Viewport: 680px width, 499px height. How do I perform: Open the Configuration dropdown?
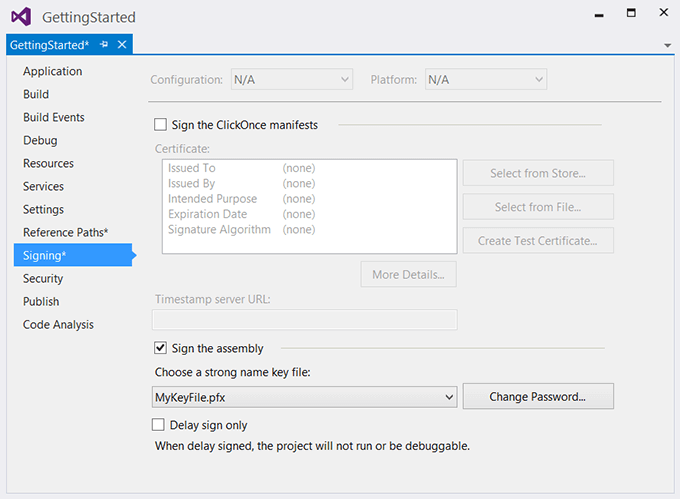tap(292, 79)
